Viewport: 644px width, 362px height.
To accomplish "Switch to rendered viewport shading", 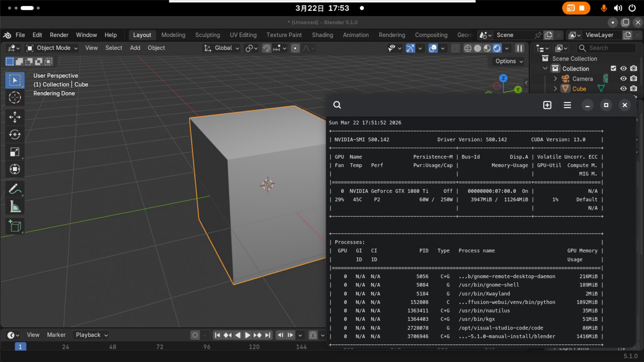I will [x=497, y=48].
